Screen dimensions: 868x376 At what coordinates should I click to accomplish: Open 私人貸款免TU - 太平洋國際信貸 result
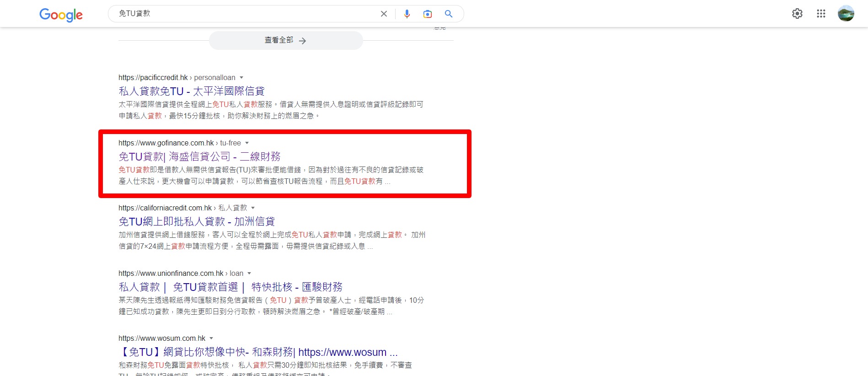pyautogui.click(x=192, y=91)
